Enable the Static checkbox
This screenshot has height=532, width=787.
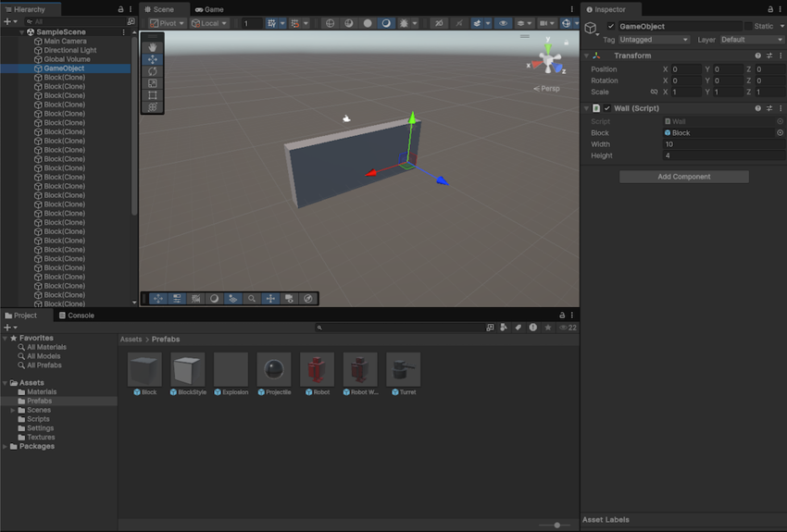tap(748, 27)
